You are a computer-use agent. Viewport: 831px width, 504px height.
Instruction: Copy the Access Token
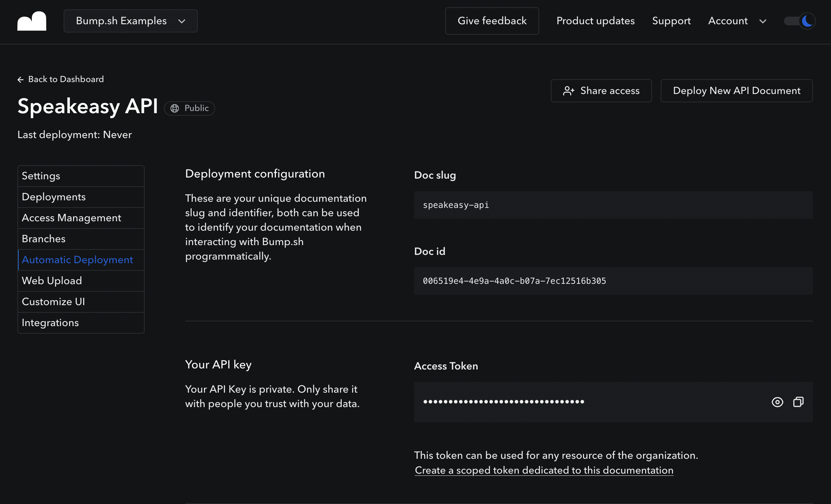(x=798, y=402)
